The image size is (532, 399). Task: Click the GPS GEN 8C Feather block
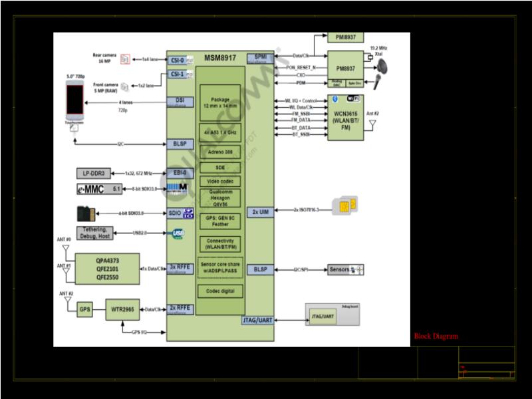click(x=220, y=221)
